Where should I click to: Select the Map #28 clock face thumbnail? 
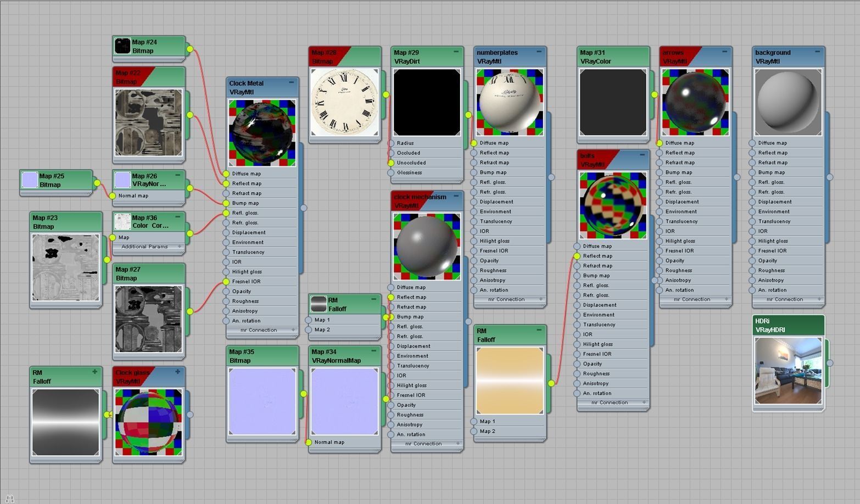coord(345,102)
